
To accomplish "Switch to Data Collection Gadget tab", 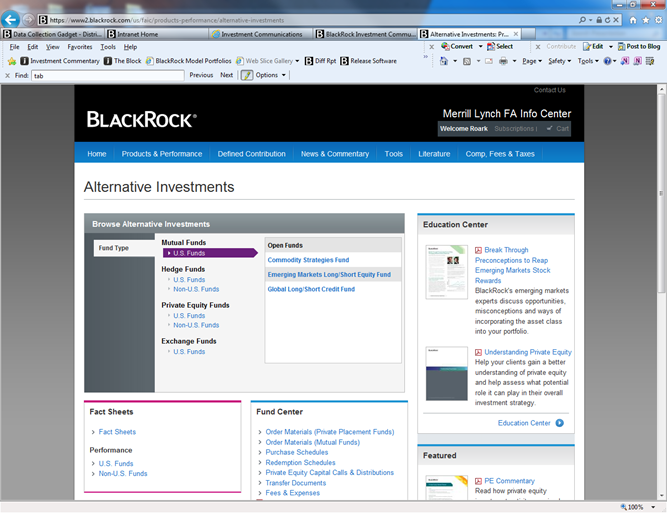I will click(52, 34).
